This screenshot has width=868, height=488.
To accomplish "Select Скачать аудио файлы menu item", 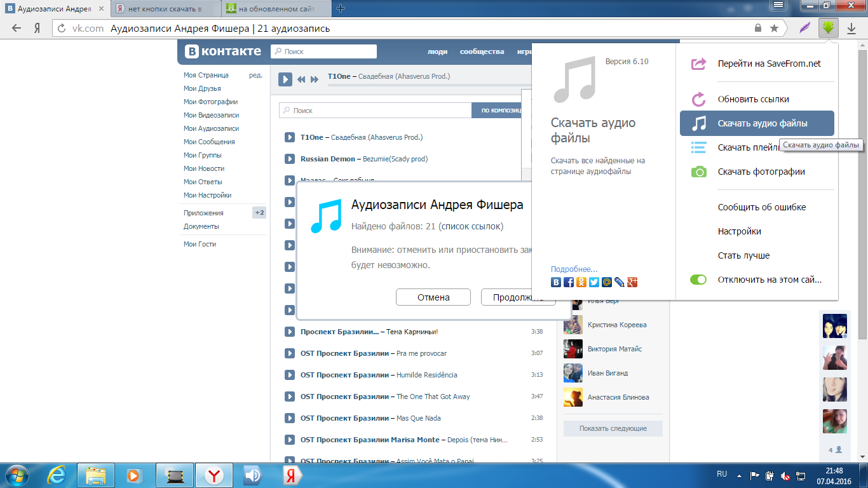I will tap(757, 123).
